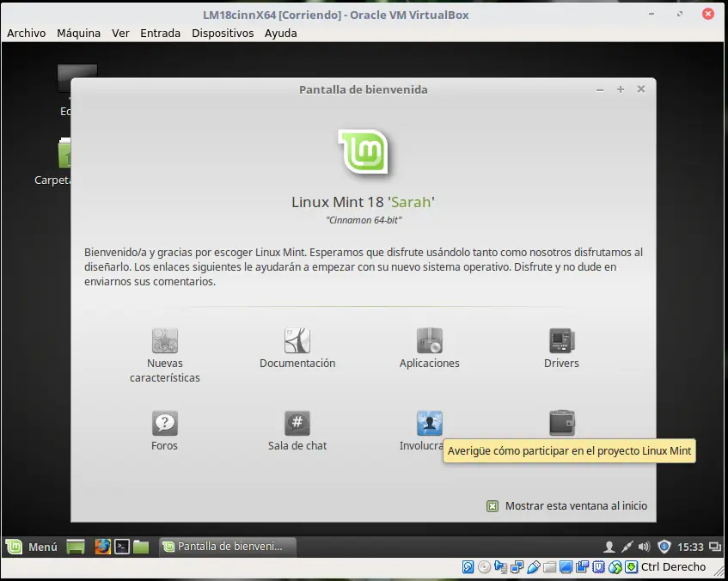Screen dimensions: 728x581
Task: Open the update manager shield icon
Action: [664, 547]
